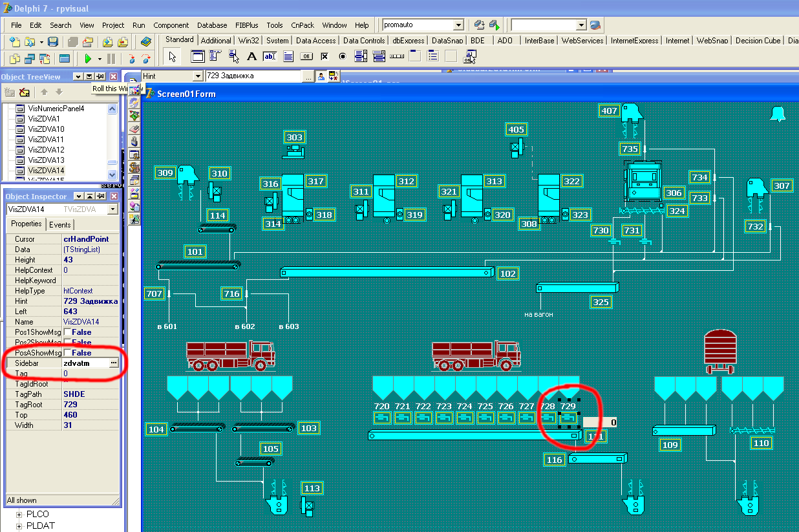The image size is (799, 532).
Task: Click conveyor label 102 on the form
Action: (508, 273)
